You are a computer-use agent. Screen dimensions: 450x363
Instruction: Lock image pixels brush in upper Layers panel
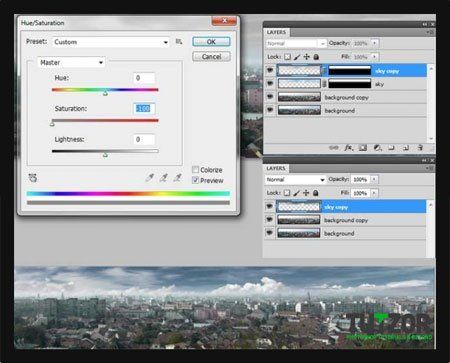tap(297, 57)
